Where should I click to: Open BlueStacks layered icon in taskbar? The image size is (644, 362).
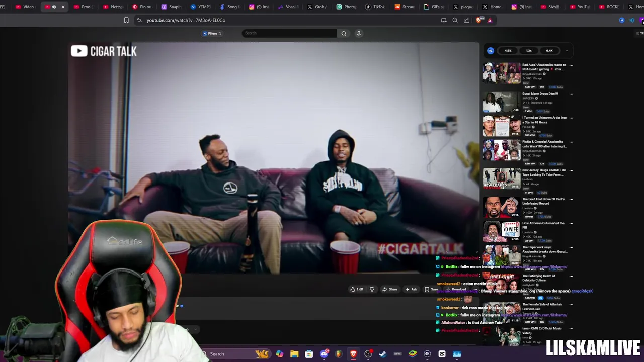pos(413,354)
